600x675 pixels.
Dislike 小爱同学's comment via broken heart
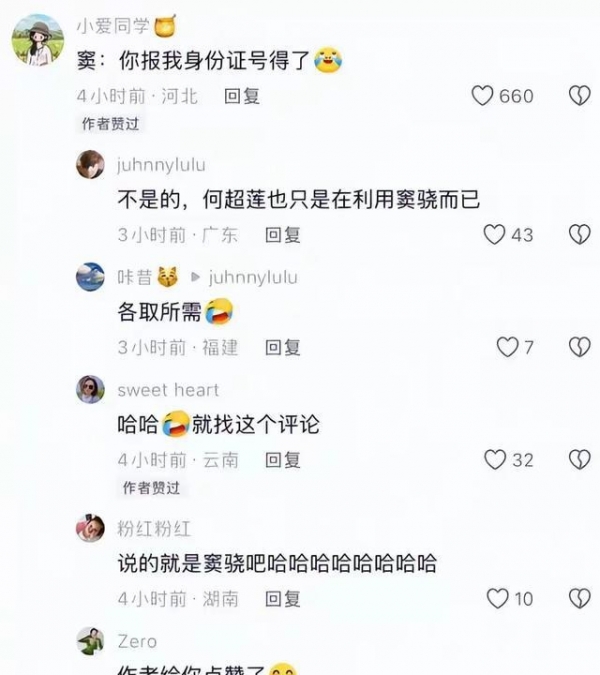[579, 96]
